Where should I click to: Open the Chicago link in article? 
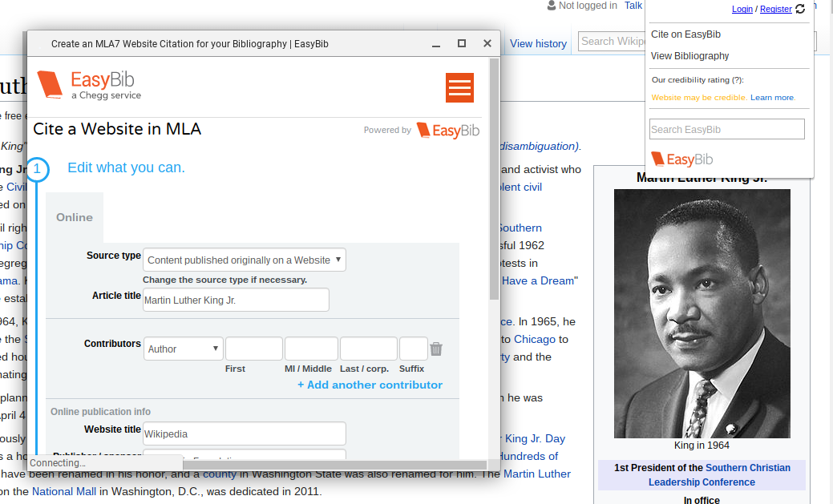click(535, 339)
